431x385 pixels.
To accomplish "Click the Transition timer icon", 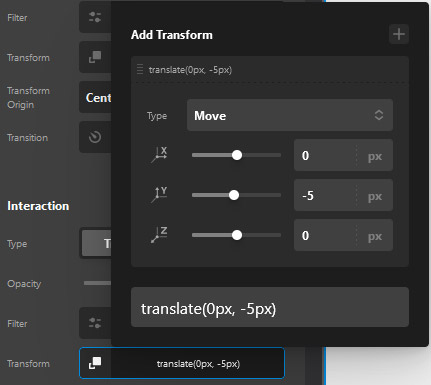I will pyautogui.click(x=95, y=137).
